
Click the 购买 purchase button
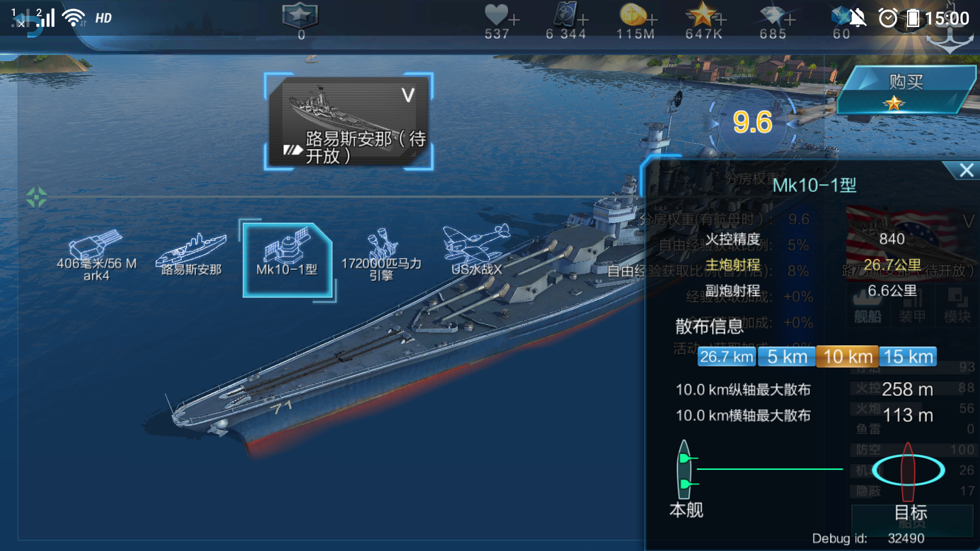(x=906, y=89)
